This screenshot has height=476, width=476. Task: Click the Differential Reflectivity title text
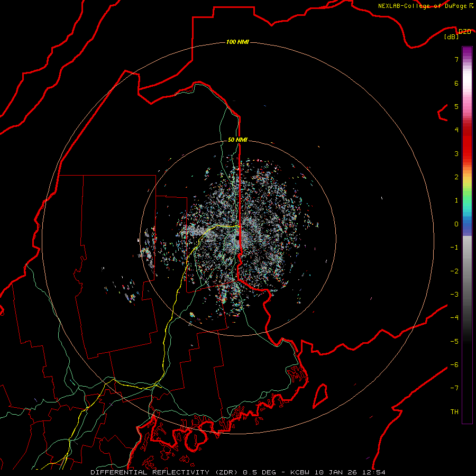150,472
